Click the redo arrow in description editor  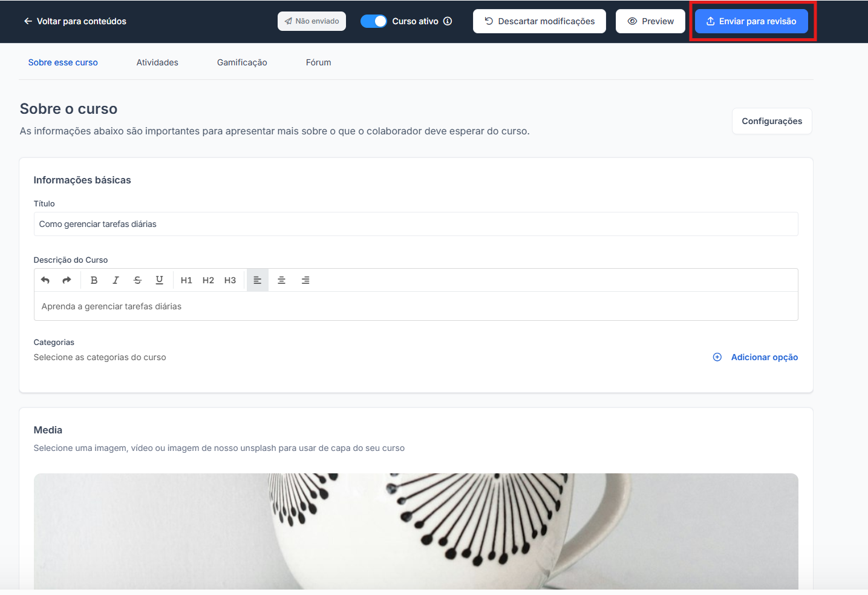tap(67, 280)
